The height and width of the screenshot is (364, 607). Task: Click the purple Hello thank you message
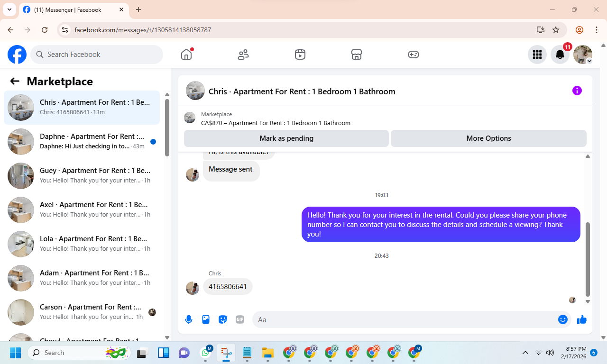pyautogui.click(x=441, y=225)
